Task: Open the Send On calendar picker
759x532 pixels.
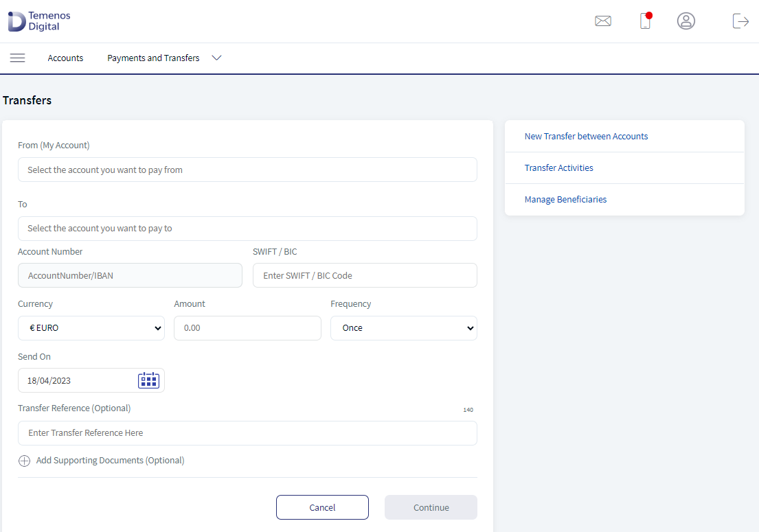Action: (148, 380)
